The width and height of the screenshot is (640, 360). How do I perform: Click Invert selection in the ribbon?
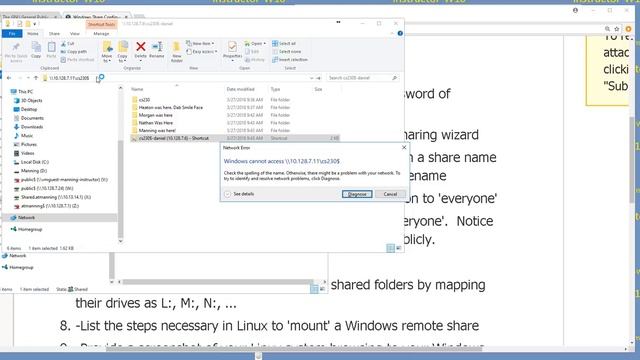coord(290,60)
